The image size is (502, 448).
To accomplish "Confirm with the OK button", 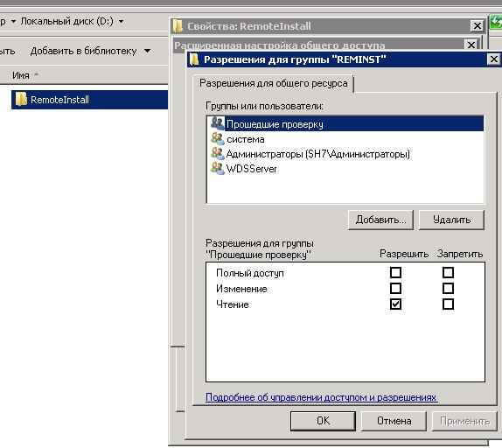I will point(323,421).
